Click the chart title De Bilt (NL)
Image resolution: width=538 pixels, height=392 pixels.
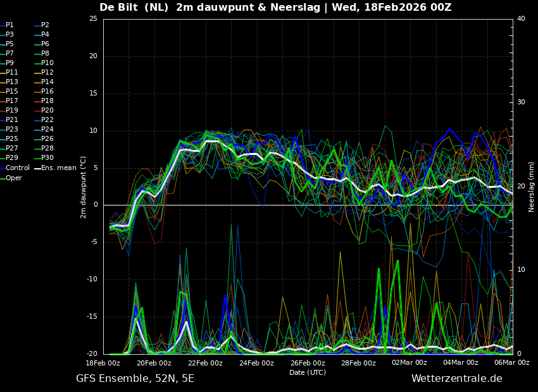coord(134,8)
